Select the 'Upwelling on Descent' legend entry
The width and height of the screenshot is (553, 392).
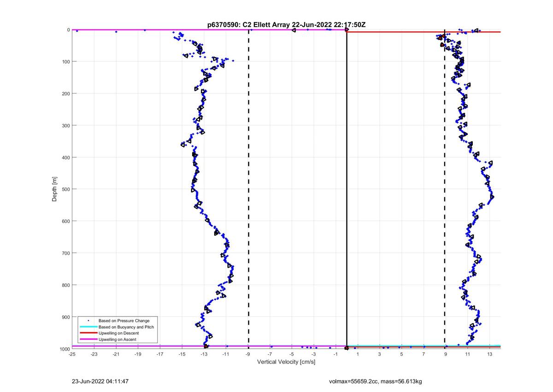coord(118,333)
